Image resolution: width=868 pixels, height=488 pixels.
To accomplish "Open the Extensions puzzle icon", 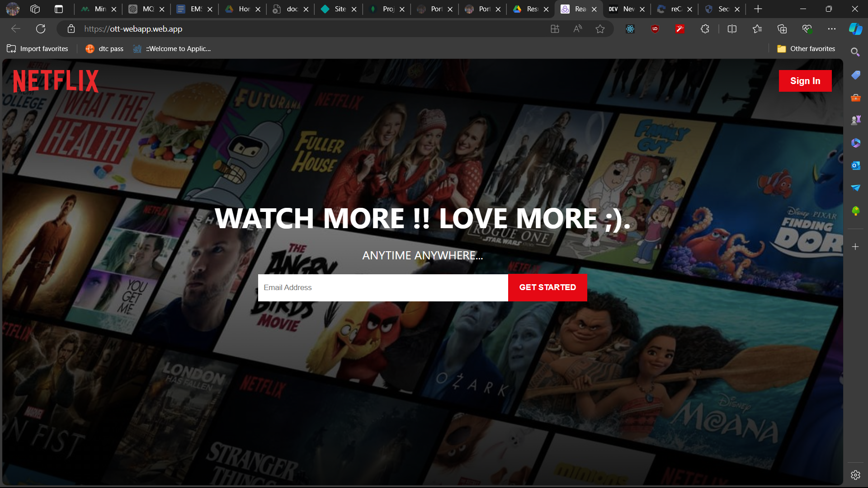I will point(705,29).
